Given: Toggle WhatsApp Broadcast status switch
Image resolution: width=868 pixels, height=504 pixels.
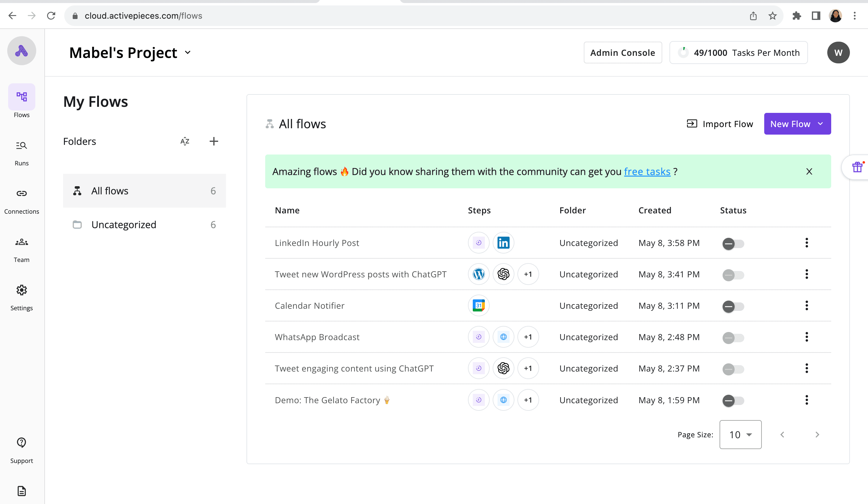Looking at the screenshot, I should point(733,338).
